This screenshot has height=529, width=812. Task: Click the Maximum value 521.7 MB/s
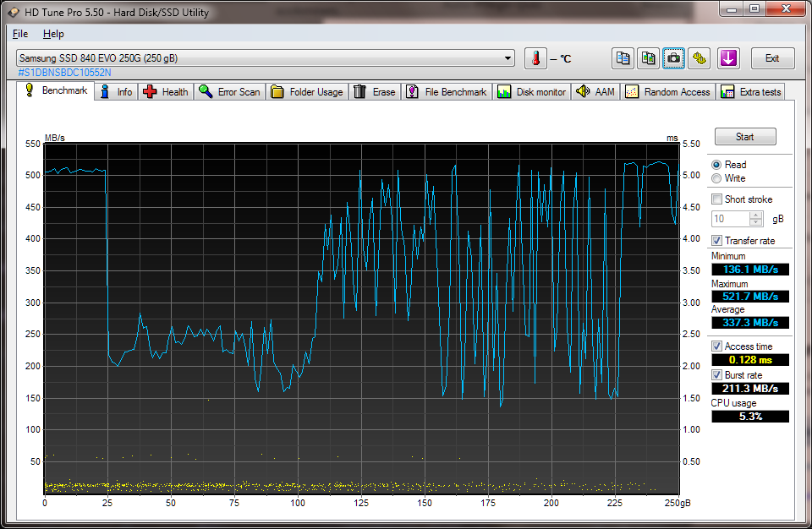750,296
